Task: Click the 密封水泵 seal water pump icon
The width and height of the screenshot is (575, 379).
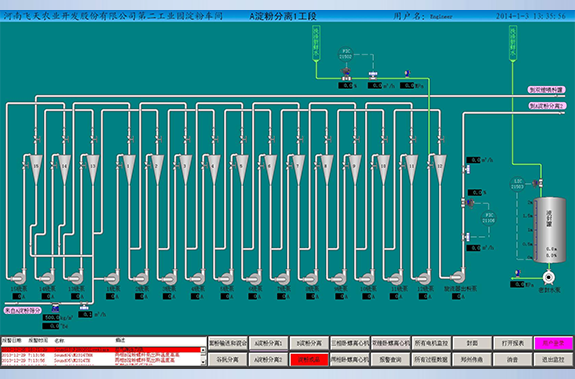Action: pos(548,277)
